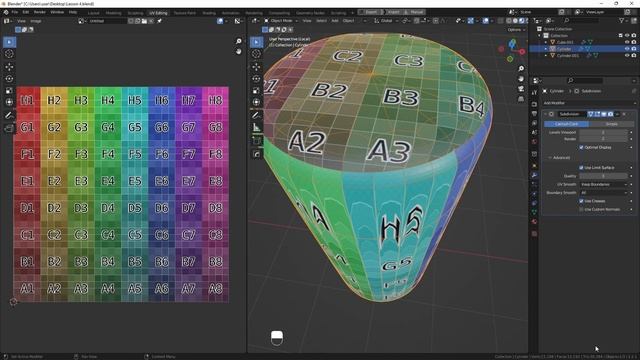
Task: Select Catmull-Clark subdivision type
Action: click(566, 124)
